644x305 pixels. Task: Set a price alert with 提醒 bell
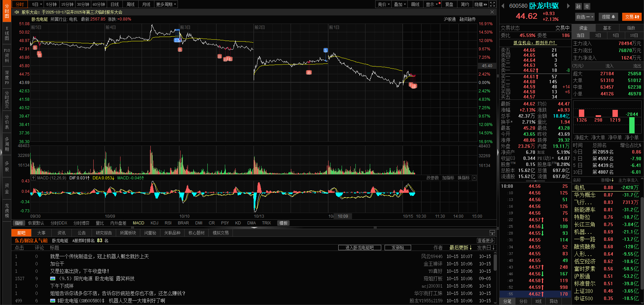pos(608,17)
